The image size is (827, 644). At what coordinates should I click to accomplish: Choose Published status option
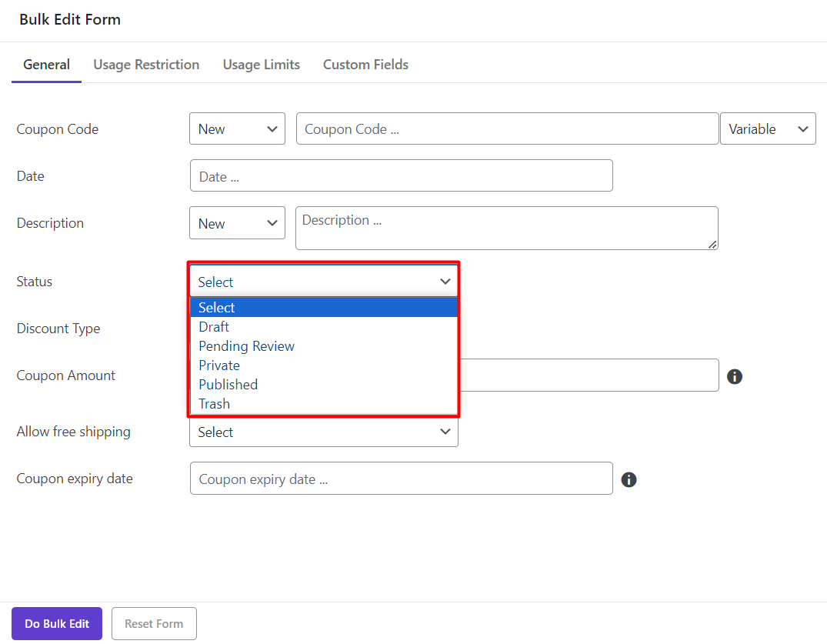tap(228, 385)
